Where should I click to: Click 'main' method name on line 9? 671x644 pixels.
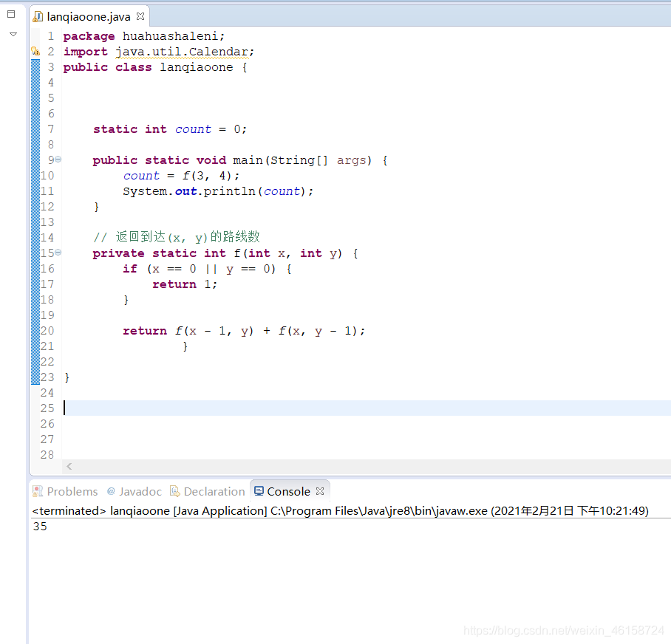248,160
